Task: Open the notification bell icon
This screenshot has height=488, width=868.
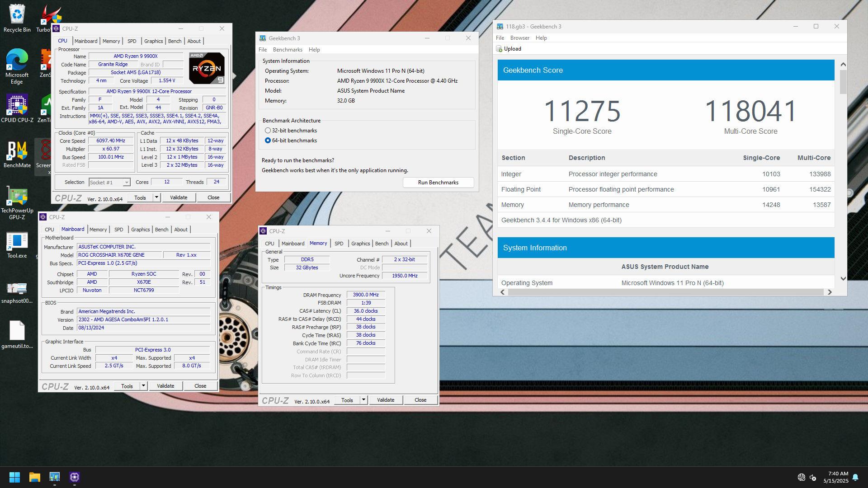Action: pyautogui.click(x=855, y=477)
